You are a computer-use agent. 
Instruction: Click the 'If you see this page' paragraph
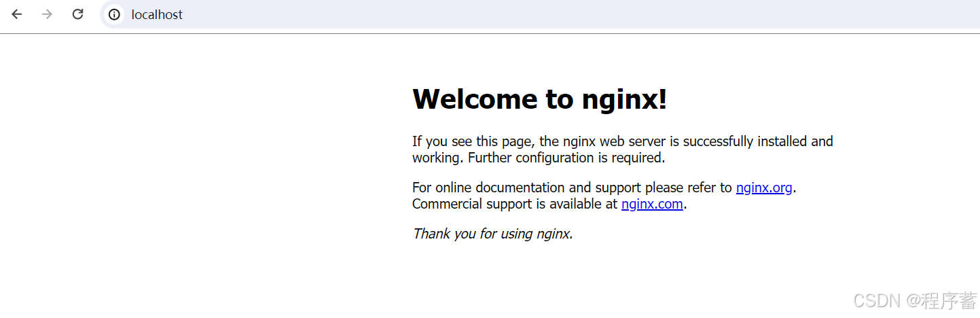coord(622,149)
